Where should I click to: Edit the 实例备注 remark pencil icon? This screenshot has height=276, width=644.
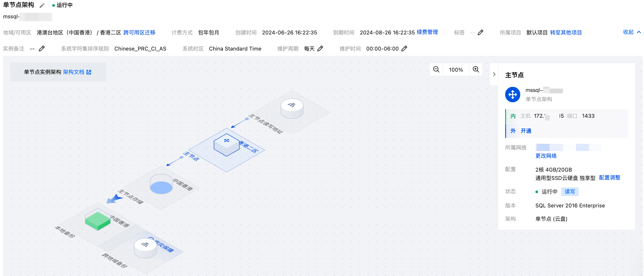pyautogui.click(x=42, y=49)
